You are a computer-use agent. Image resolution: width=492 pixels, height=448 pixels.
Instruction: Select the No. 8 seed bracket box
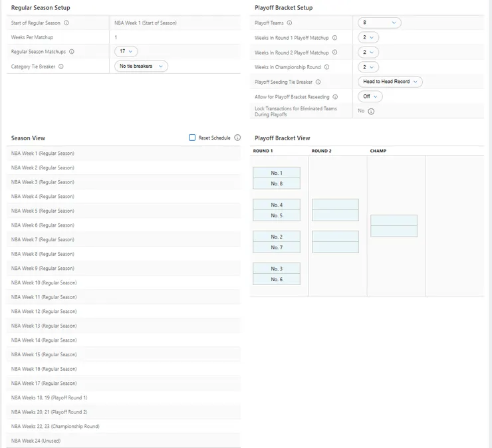point(277,183)
